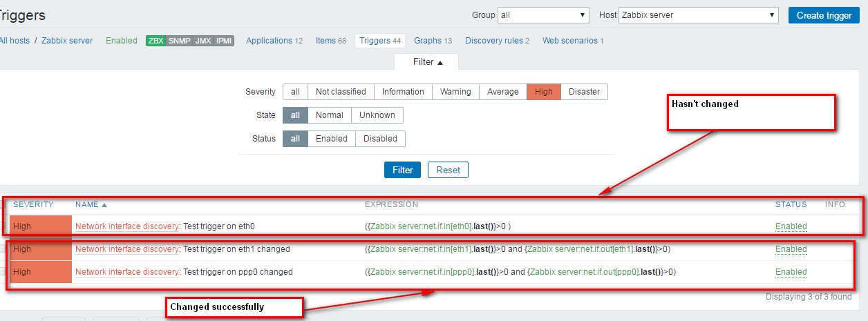
Task: Click the eth0 trigger expression item
Action: click(x=421, y=226)
